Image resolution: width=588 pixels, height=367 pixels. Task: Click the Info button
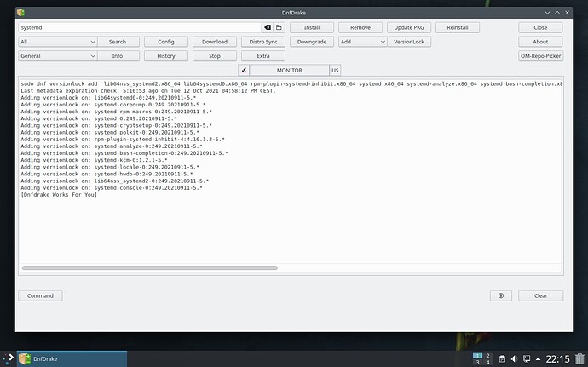click(118, 56)
